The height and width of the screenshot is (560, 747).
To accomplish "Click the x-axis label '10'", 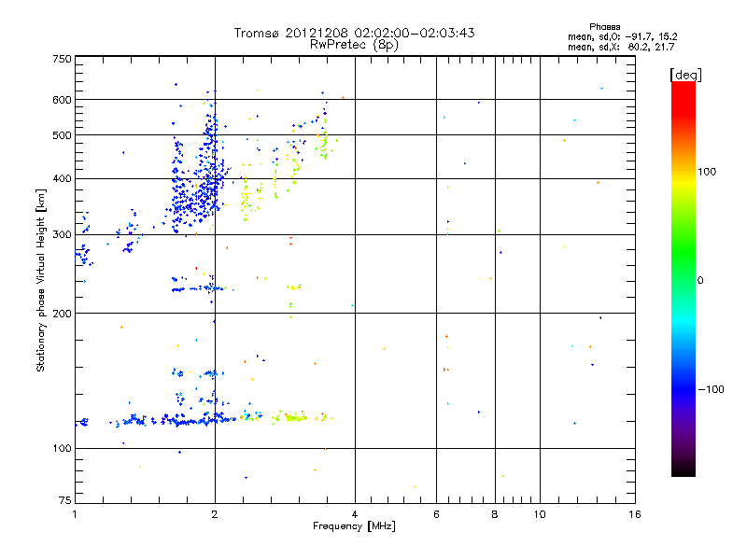I will tap(540, 514).
